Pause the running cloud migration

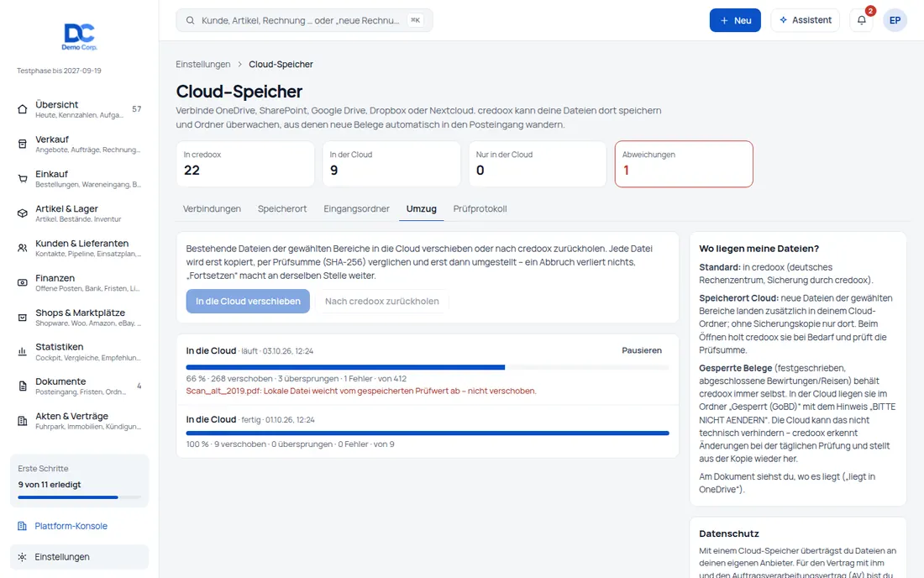click(x=642, y=350)
